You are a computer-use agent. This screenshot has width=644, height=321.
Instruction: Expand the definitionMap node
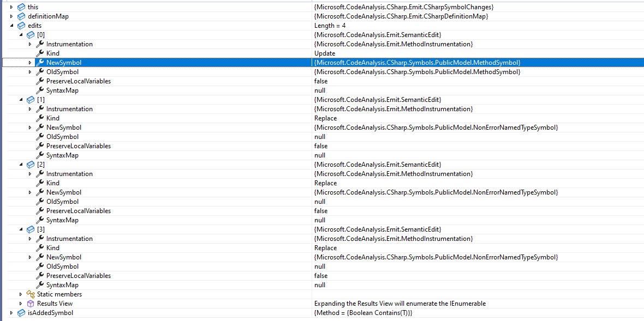pyautogui.click(x=12, y=16)
